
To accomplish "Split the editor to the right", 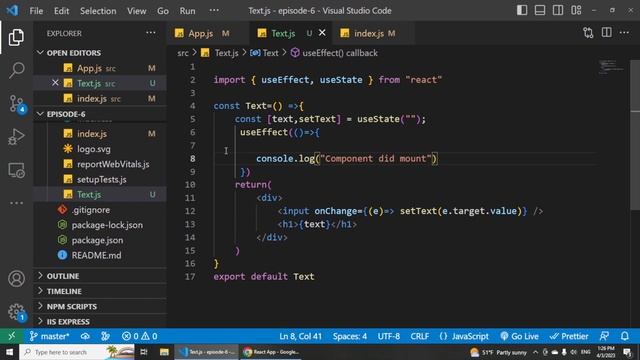I will click(x=607, y=33).
